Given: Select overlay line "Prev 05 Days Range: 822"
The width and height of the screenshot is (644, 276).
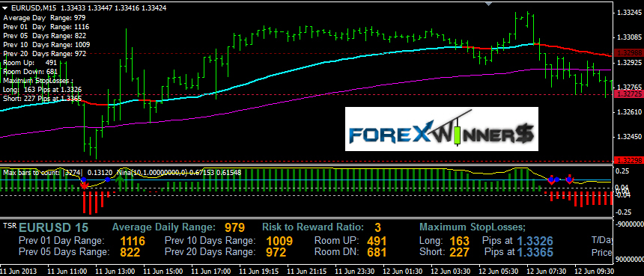Looking at the screenshot, I should [44, 36].
